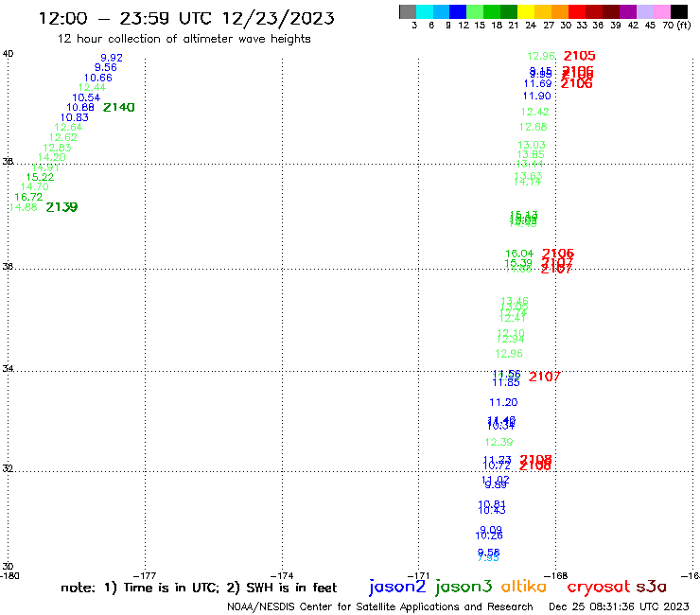This screenshot has width=700, height=615.
Task: Select the orange swatch in the wave-height scale
Action: point(560,11)
